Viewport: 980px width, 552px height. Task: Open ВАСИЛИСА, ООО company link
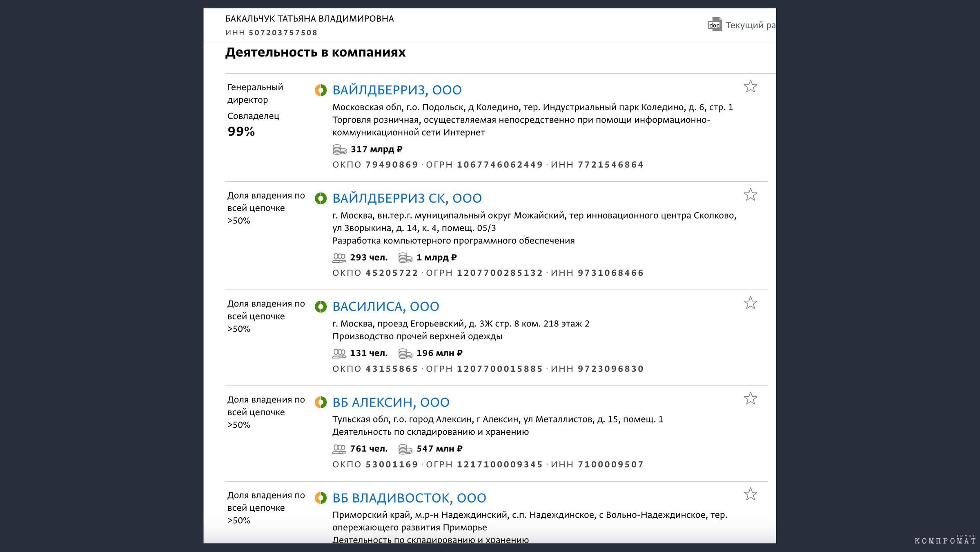tap(386, 306)
